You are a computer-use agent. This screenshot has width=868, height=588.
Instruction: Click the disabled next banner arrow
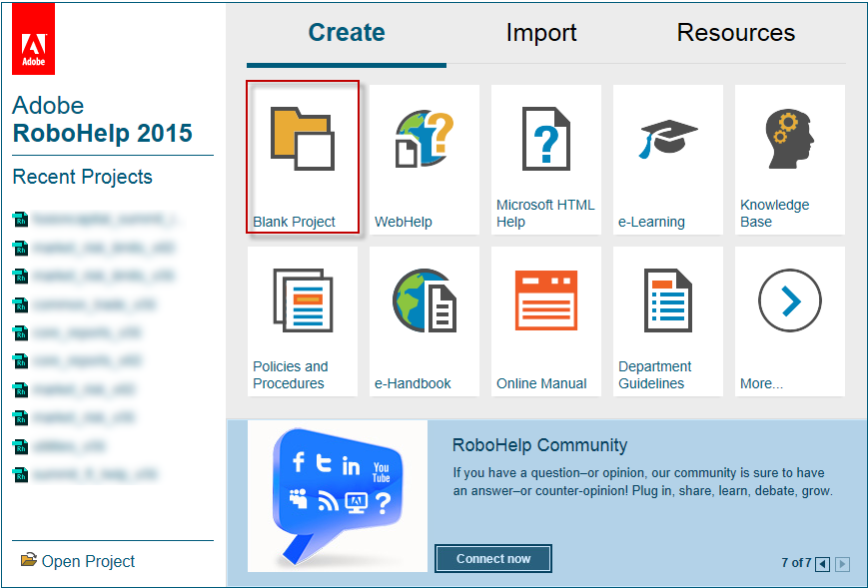coord(842,564)
